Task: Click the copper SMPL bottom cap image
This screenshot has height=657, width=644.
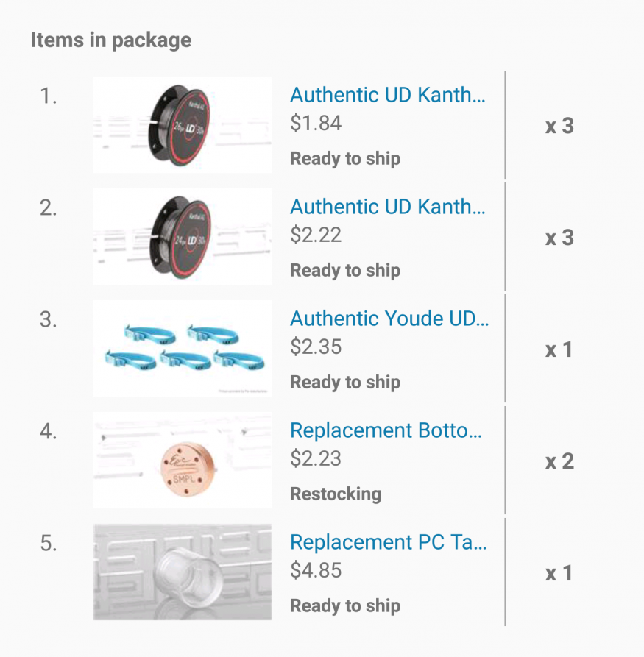Action: [x=182, y=461]
